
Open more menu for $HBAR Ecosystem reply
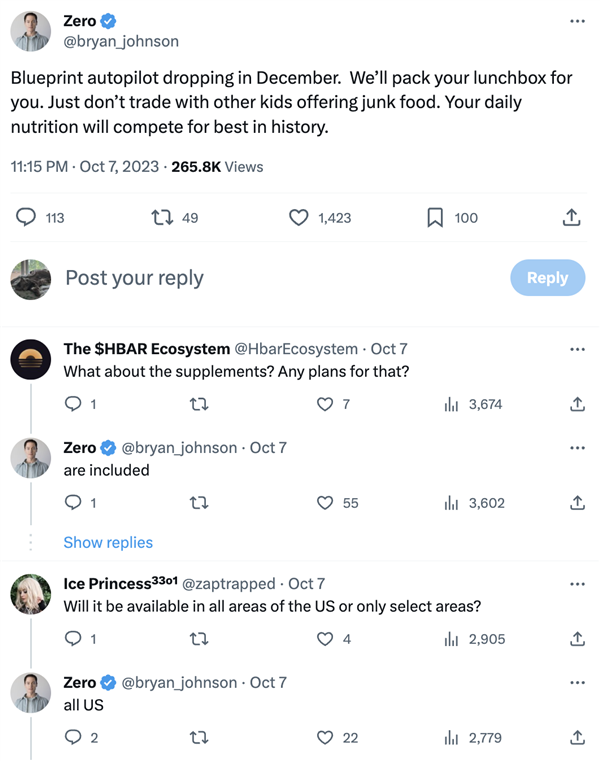point(577,349)
